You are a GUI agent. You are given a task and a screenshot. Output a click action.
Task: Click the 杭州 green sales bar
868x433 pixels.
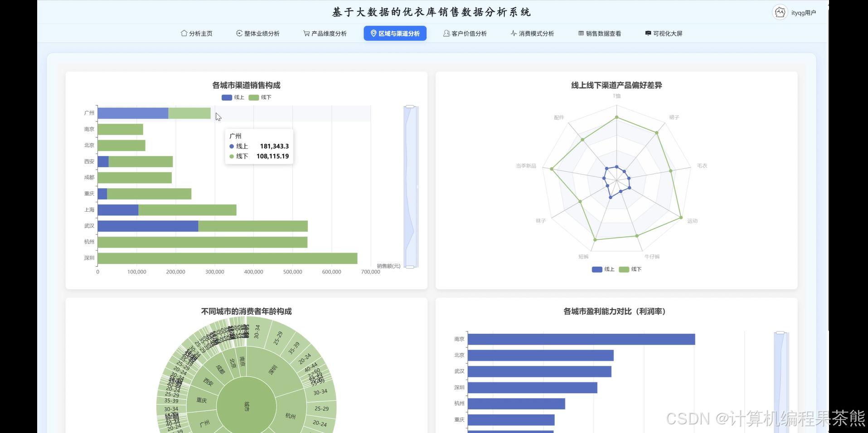pos(203,242)
